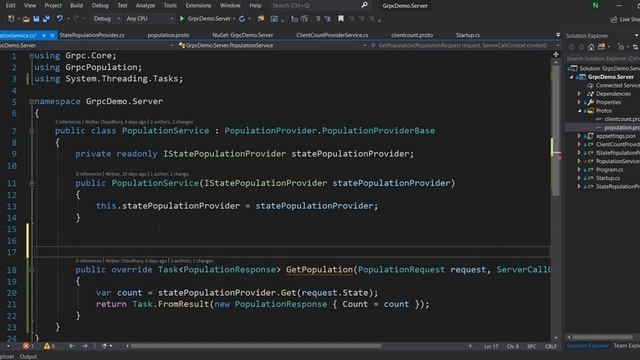640x360 pixels.
Task: Open the Build menu
Action: pos(76,5)
